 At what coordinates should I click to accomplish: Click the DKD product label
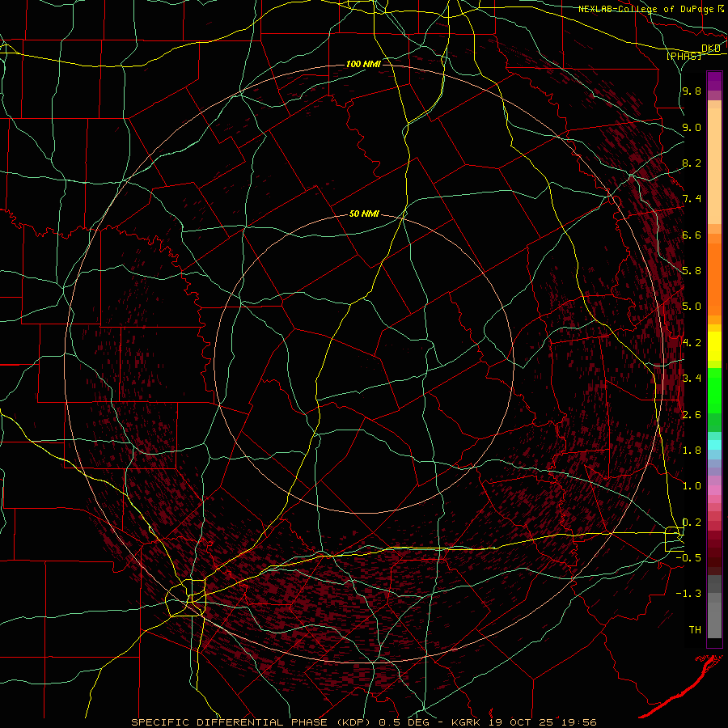pos(711,49)
